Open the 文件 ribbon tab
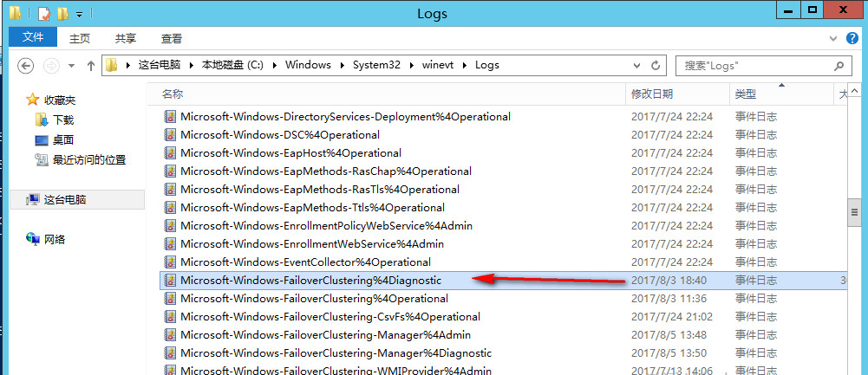This screenshot has width=868, height=375. point(33,37)
